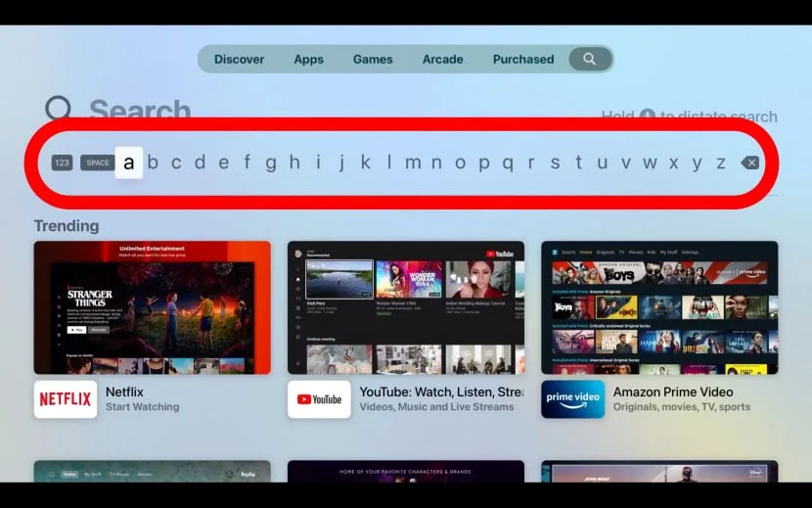The height and width of the screenshot is (508, 812).
Task: Select the YouTube app logo icon
Action: (x=319, y=399)
